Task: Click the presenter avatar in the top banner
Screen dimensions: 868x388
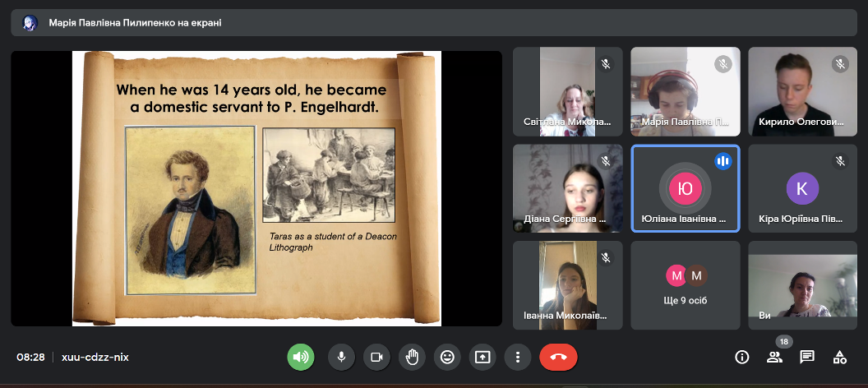Action: click(x=30, y=23)
